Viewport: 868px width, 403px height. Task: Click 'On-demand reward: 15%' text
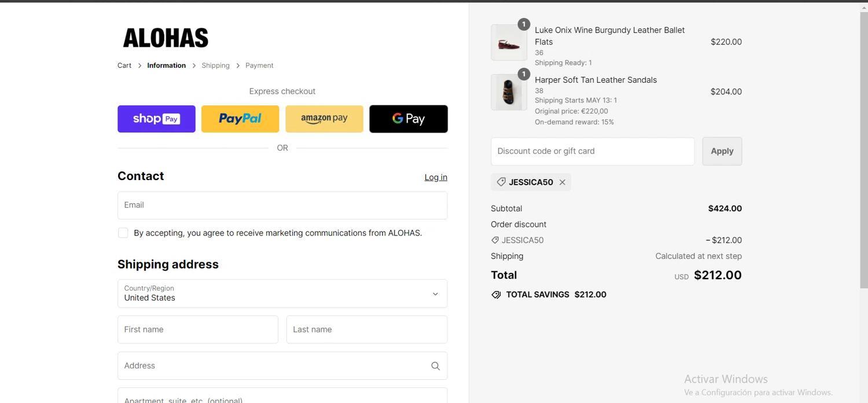pyautogui.click(x=575, y=122)
